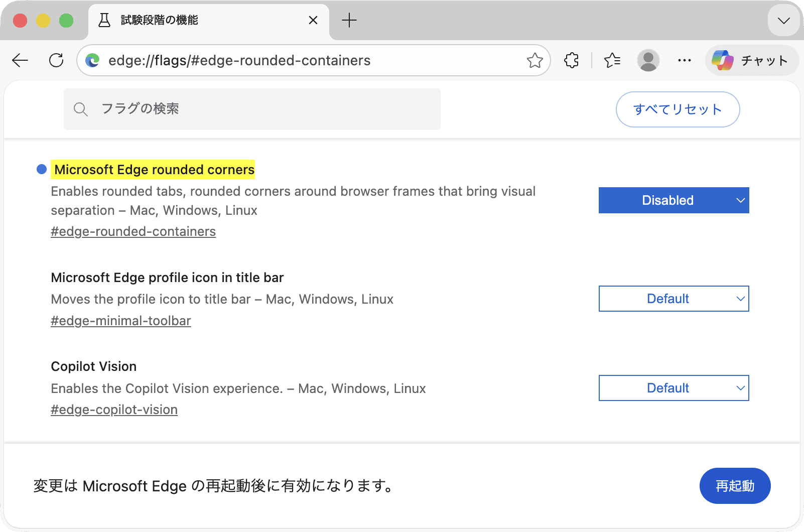
Task: Restart Edge with the 再起動 button
Action: (x=735, y=485)
